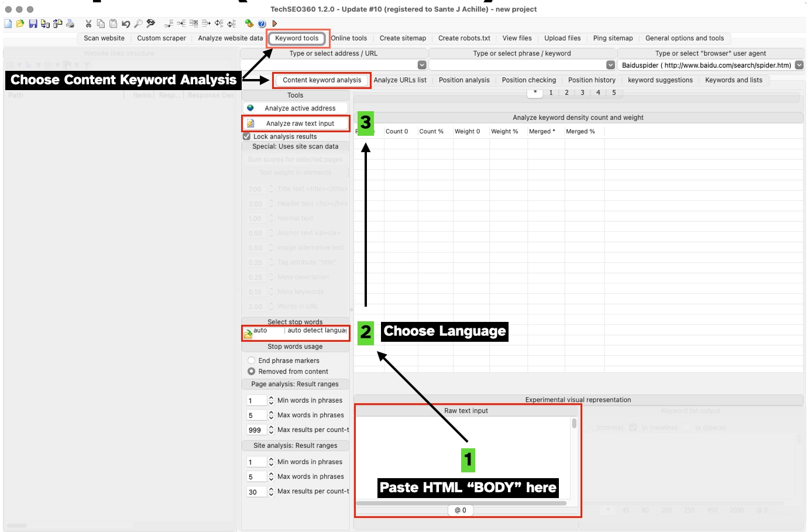Adjust Page analysis Max words in phrases stepper

point(271,415)
